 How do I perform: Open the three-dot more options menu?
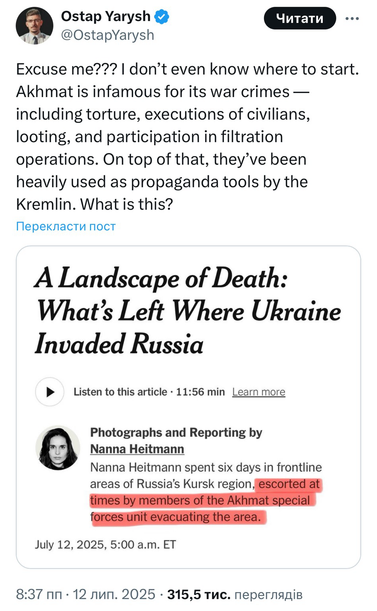coord(352,18)
